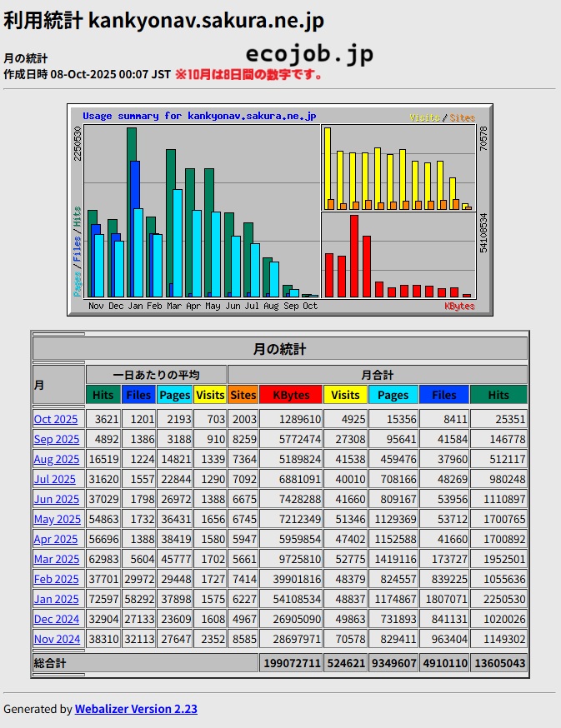Open the Jun 2025 link
The width and height of the screenshot is (561, 728).
click(56, 499)
